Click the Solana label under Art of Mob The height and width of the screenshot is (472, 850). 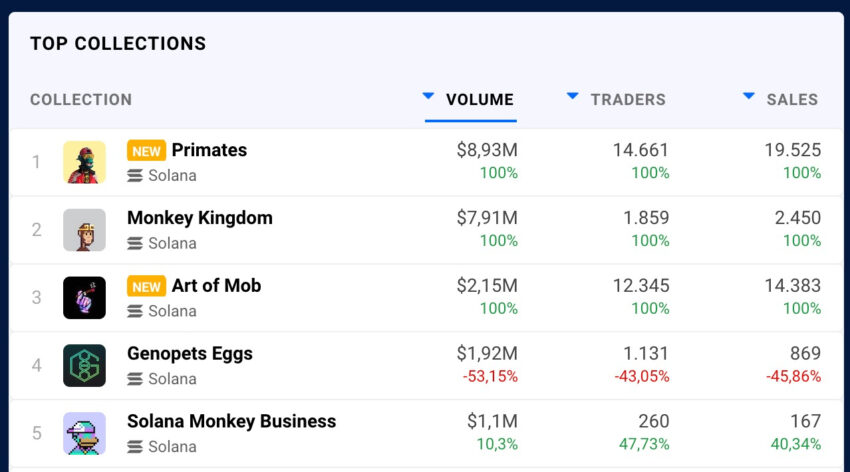tap(172, 311)
